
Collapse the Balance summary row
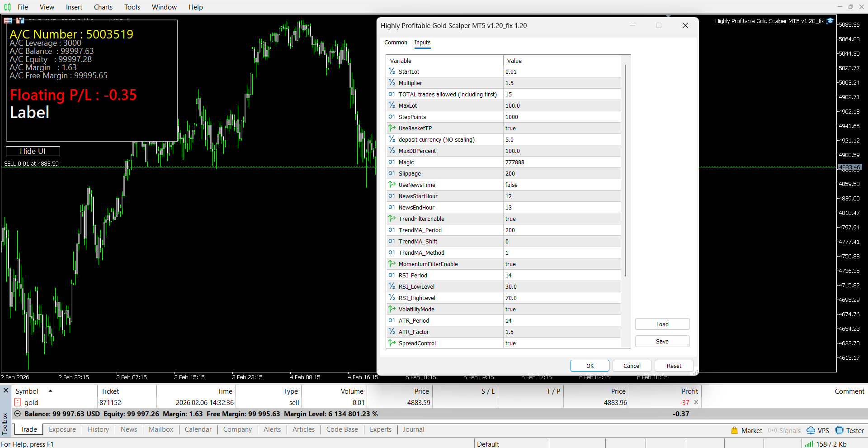pyautogui.click(x=18, y=414)
